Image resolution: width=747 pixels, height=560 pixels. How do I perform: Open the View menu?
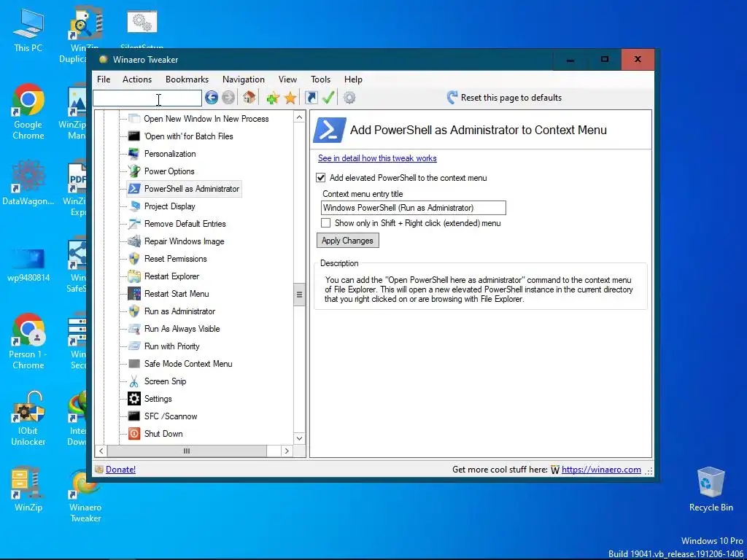[x=287, y=79]
